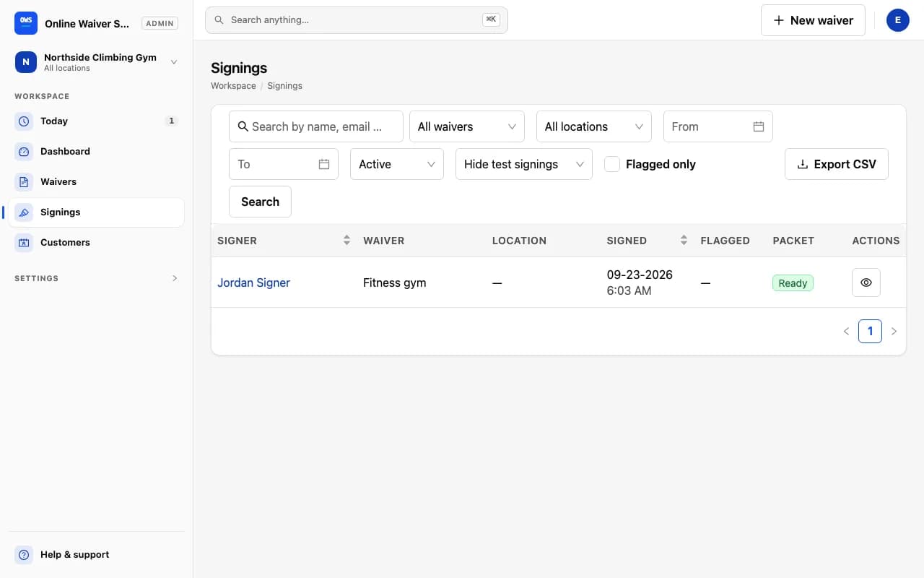Enable the Flagged only checkbox
Viewport: 924px width, 578px height.
pyautogui.click(x=612, y=164)
